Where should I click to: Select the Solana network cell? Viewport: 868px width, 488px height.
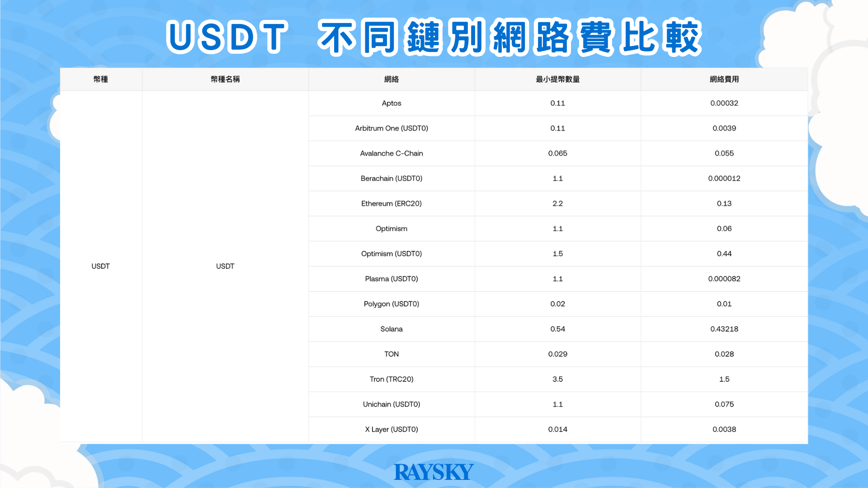[392, 329]
